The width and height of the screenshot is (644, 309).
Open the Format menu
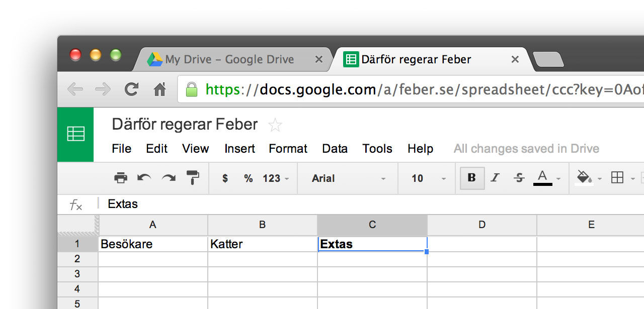tap(288, 149)
